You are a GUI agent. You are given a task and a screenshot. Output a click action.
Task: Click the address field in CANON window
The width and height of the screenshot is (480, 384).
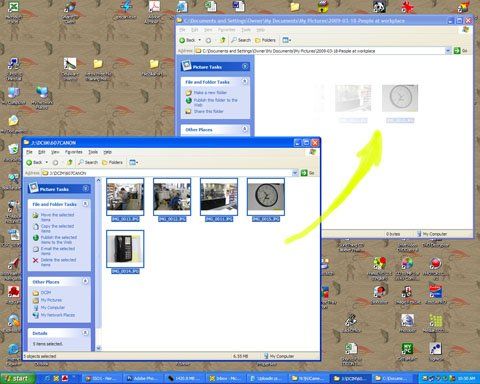pyautogui.click(x=170, y=173)
